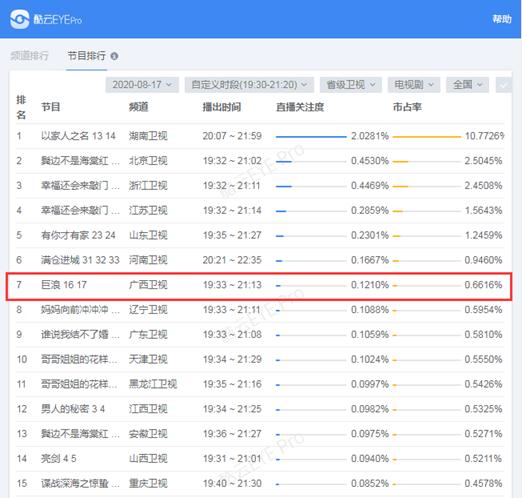
Task: Click the 2.0281% attention value
Action: pyautogui.click(x=370, y=136)
